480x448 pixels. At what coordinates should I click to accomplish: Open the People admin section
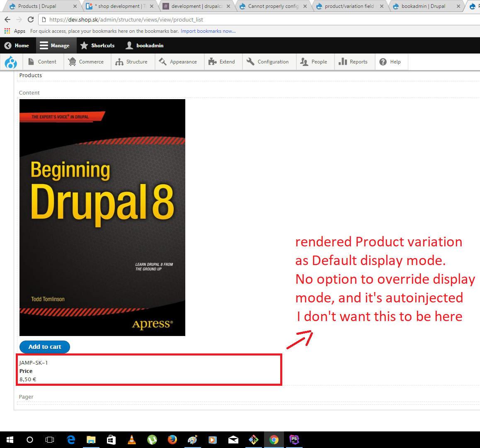(x=315, y=61)
